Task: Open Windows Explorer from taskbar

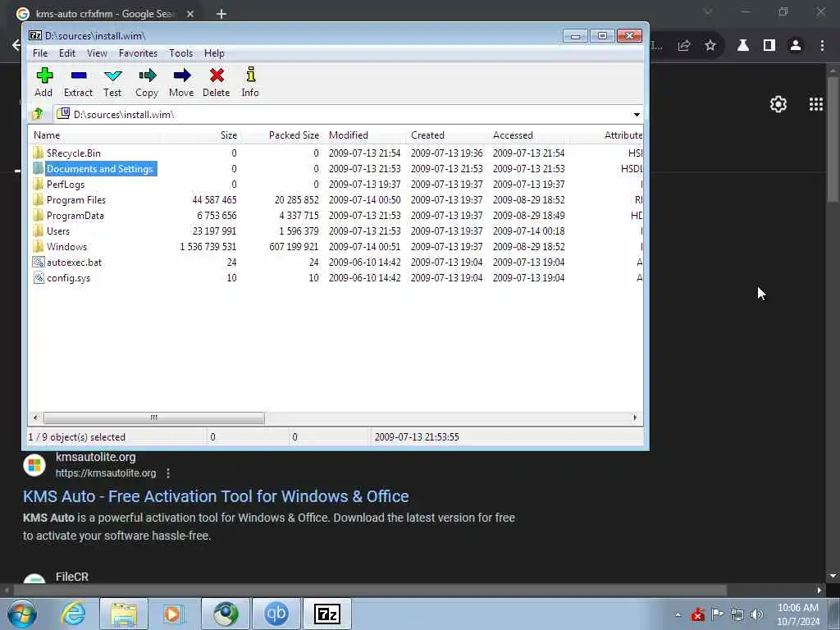Action: point(124,614)
